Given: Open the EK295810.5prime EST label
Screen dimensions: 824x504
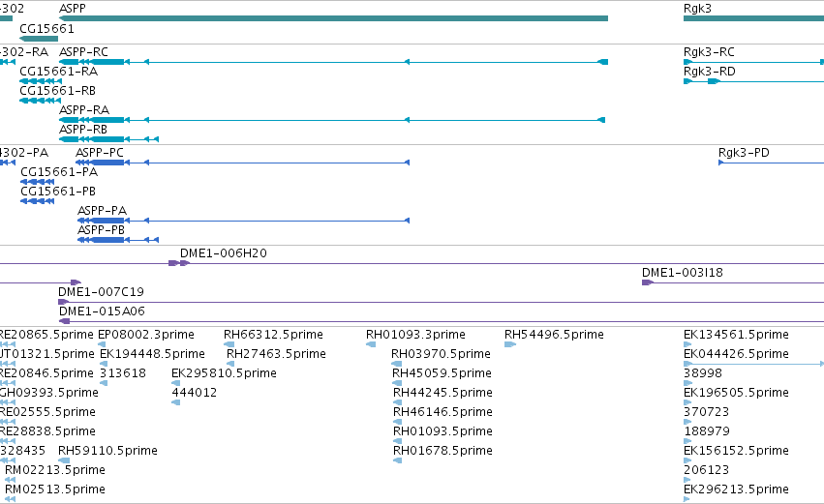Looking at the screenshot, I should (224, 373).
